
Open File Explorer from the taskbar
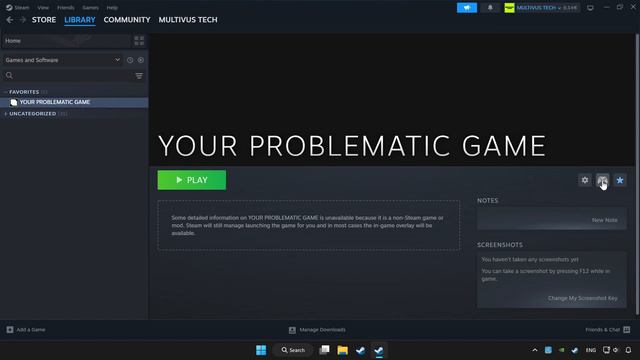tap(342, 350)
